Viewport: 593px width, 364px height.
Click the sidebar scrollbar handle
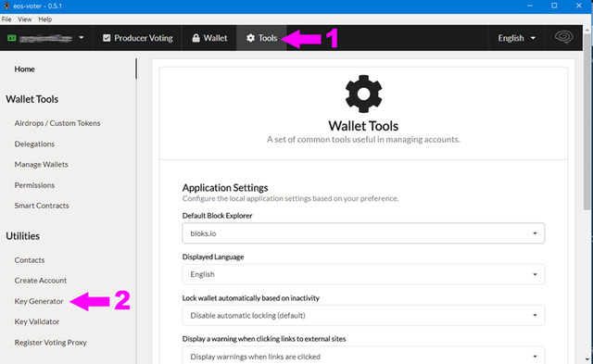[136, 69]
